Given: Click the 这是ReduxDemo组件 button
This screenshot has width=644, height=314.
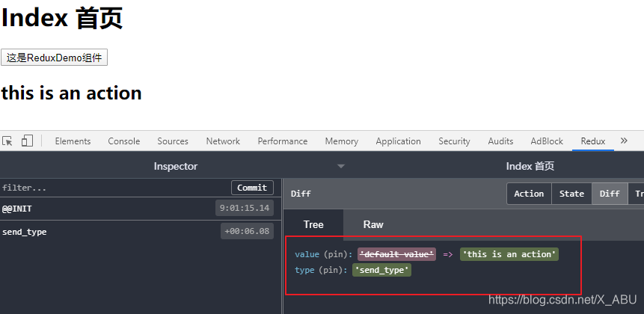Looking at the screenshot, I should [54, 58].
